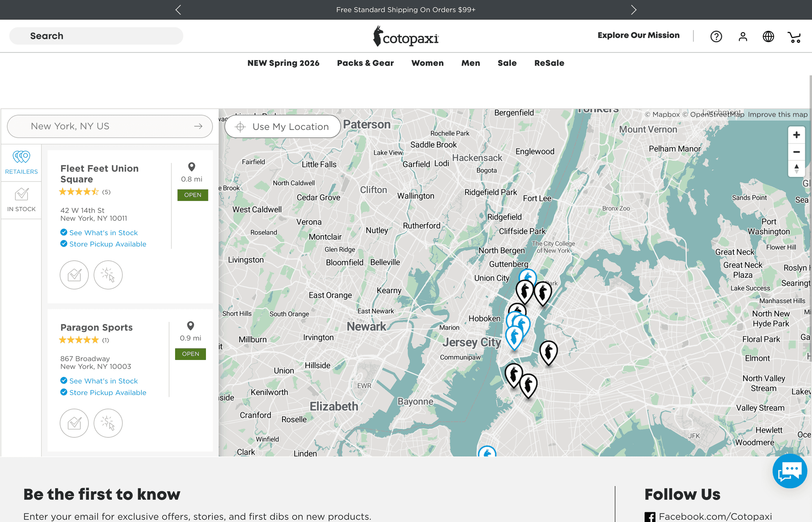Enable the In Stock filter in the sidebar
Viewport: 812px width, 522px height.
pyautogui.click(x=21, y=200)
